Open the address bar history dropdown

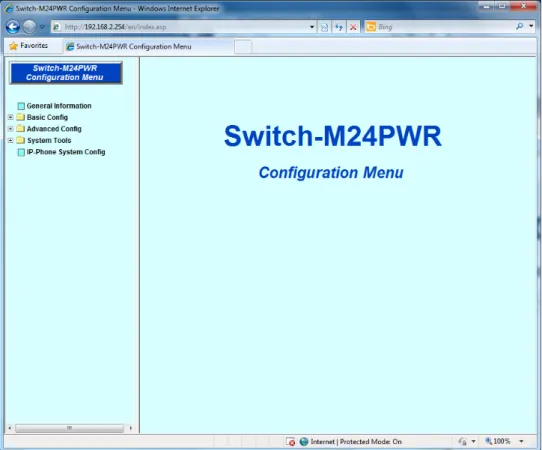click(x=312, y=27)
